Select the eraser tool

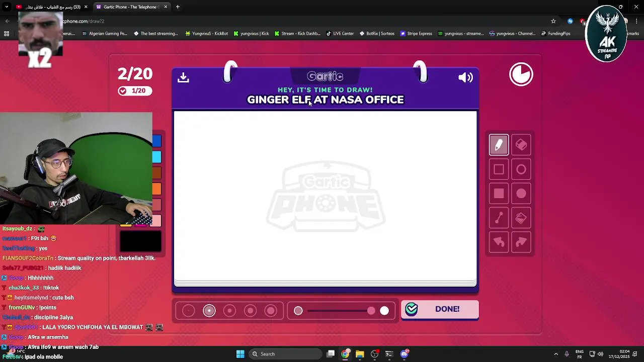point(521,145)
